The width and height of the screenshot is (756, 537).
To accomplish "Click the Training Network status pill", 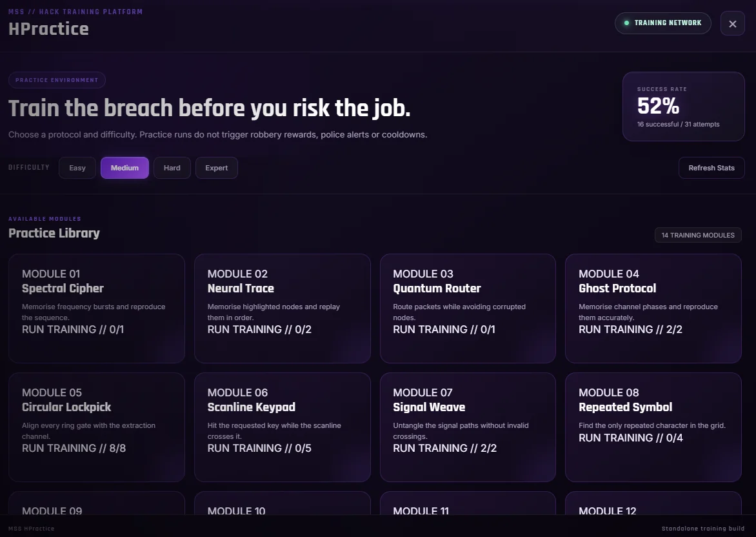I will [x=662, y=23].
